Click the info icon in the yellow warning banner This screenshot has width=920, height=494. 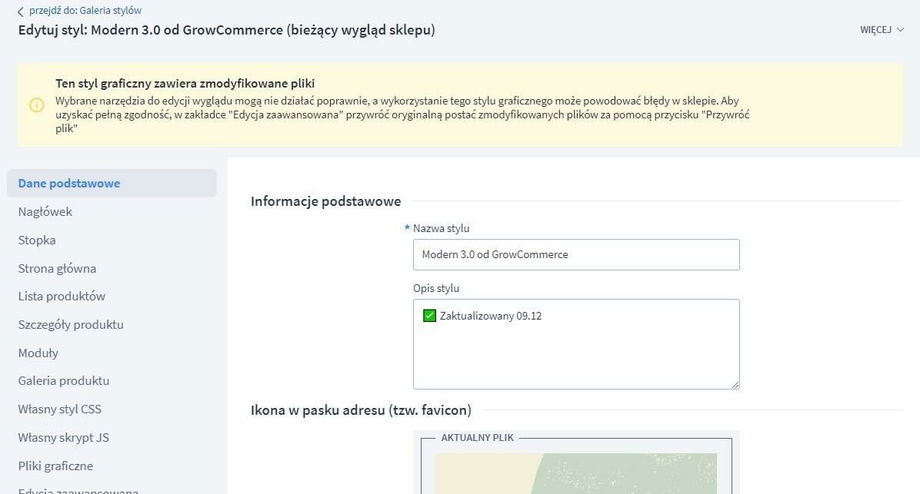[36, 105]
